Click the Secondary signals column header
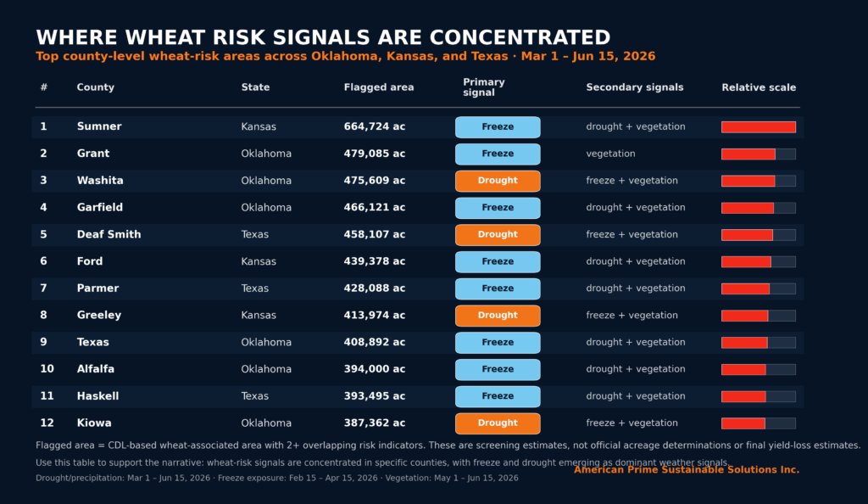The width and height of the screenshot is (868, 504). (634, 87)
